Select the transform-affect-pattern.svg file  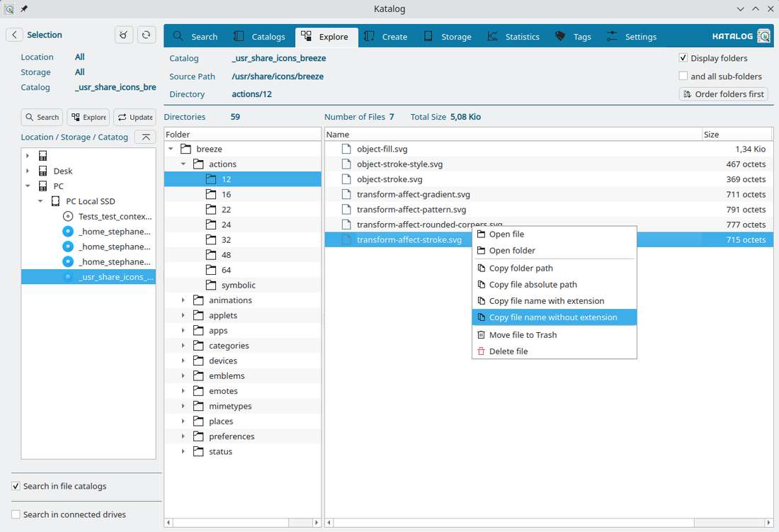point(548,210)
